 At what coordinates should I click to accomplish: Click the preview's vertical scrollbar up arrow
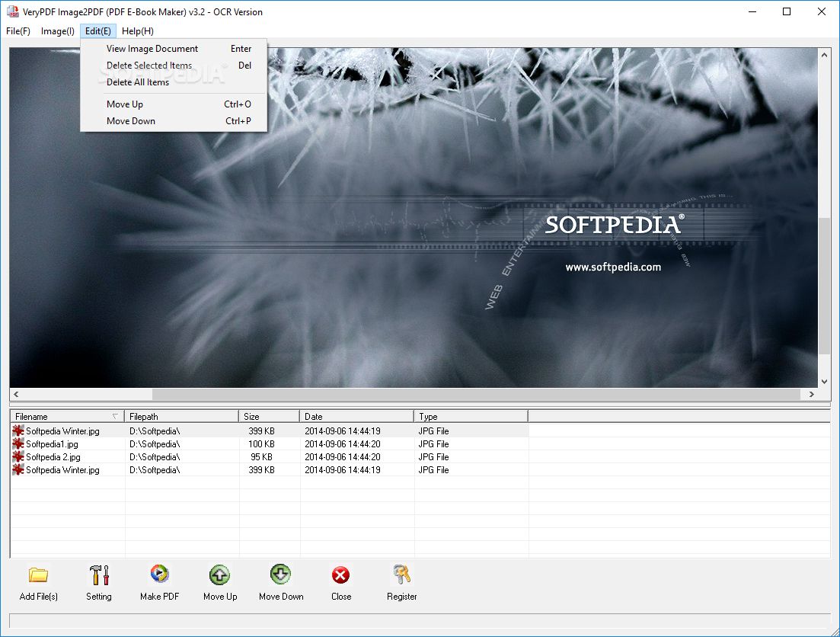coord(825,55)
